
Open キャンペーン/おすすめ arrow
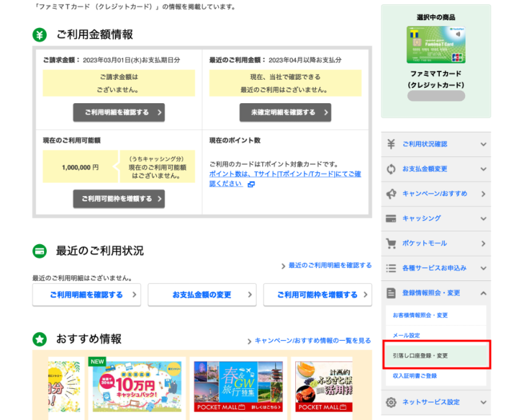coord(483,194)
